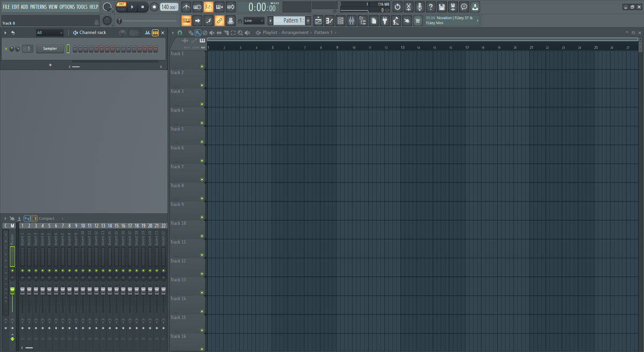This screenshot has width=644, height=352.
Task: Click the Insert 1 mixer fader
Action: 23,290
